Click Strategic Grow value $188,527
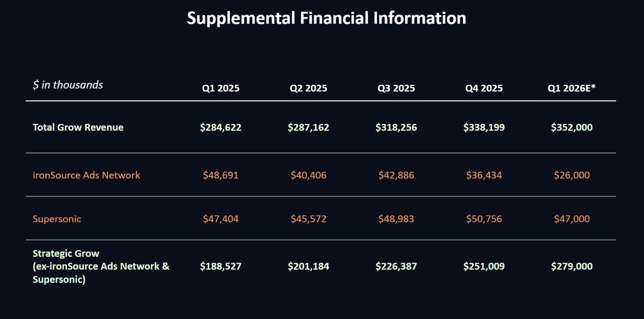Viewport: 644px width, 319px height. coord(221,266)
